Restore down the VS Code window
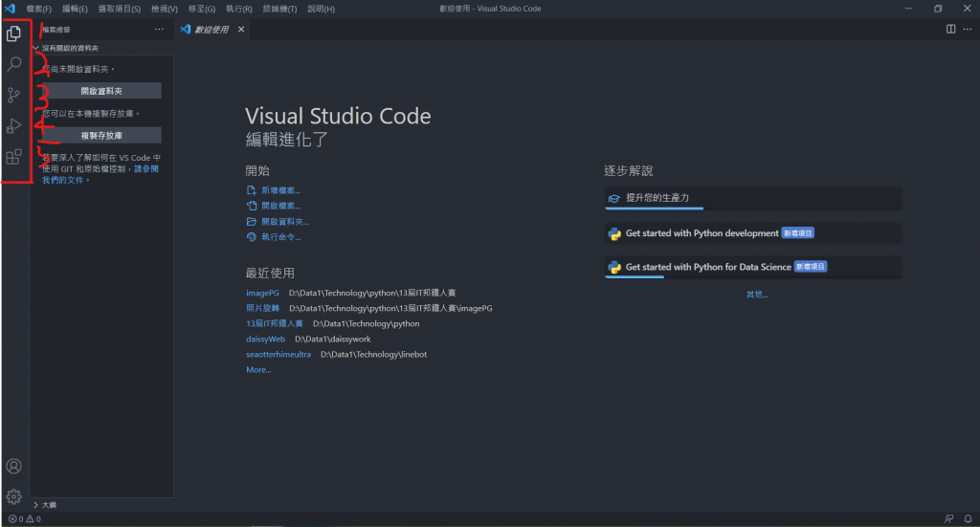This screenshot has width=980, height=527. (x=938, y=9)
